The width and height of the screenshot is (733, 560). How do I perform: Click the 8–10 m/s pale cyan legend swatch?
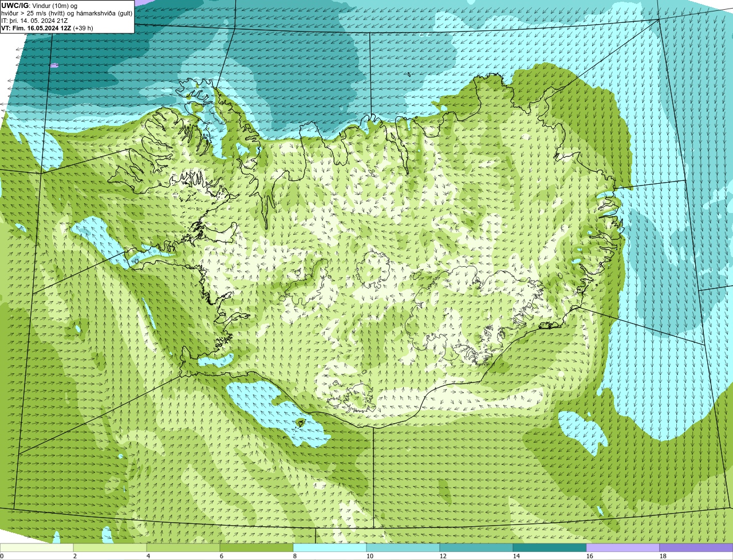click(330, 547)
